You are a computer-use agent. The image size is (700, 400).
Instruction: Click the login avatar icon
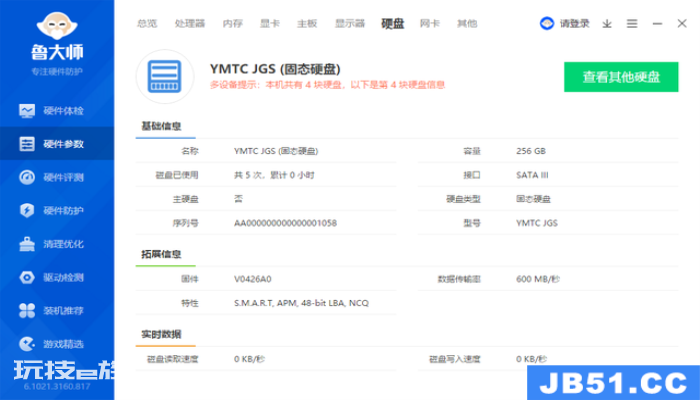tap(547, 23)
